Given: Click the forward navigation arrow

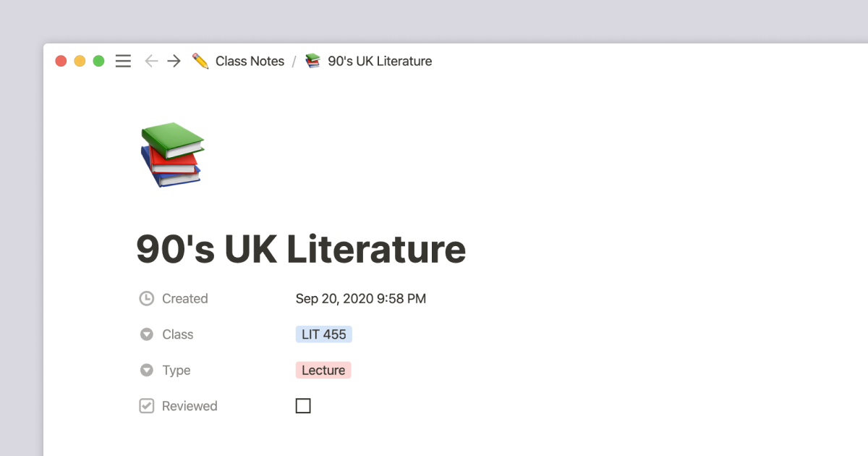Looking at the screenshot, I should (174, 61).
